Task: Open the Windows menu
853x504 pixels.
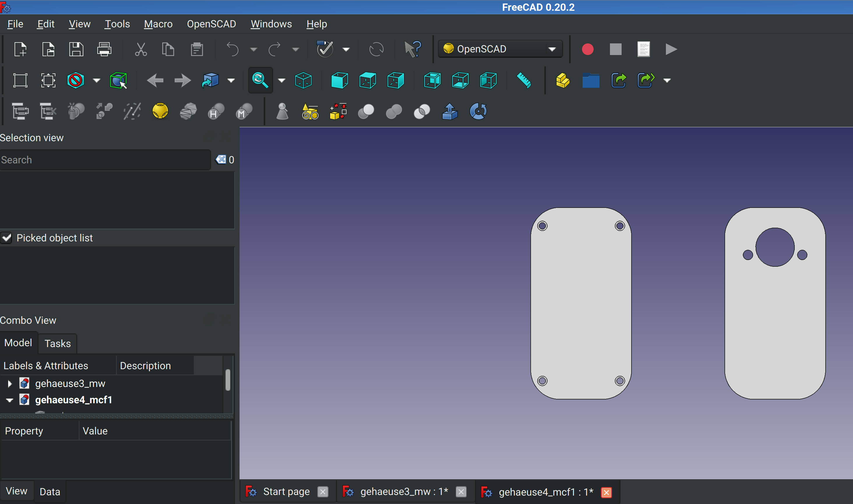Action: pos(271,24)
